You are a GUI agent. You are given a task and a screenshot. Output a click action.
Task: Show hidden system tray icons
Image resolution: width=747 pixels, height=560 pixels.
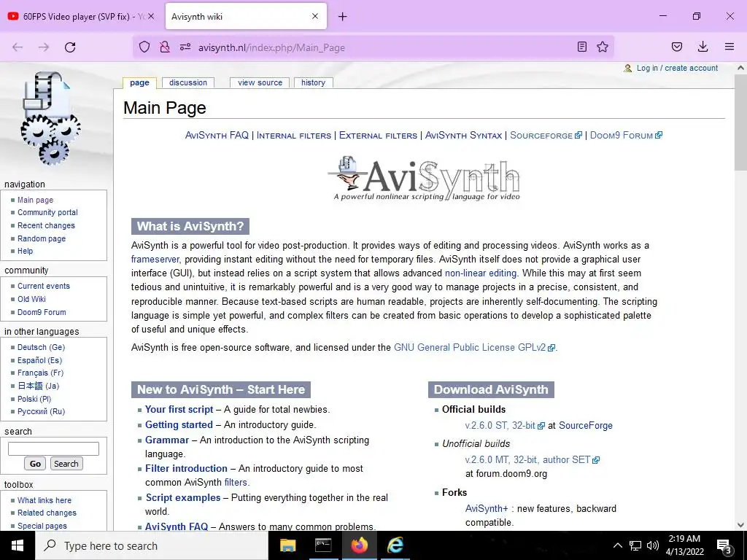(x=617, y=545)
